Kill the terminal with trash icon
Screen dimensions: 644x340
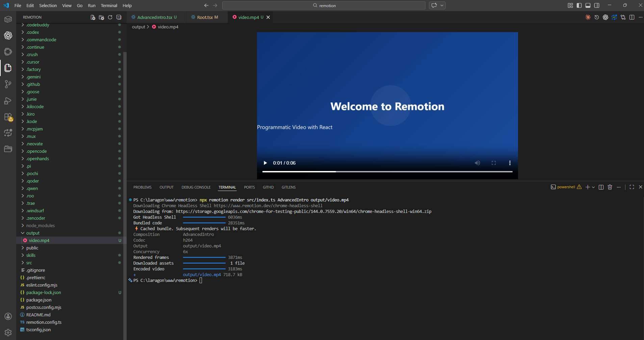[610, 187]
